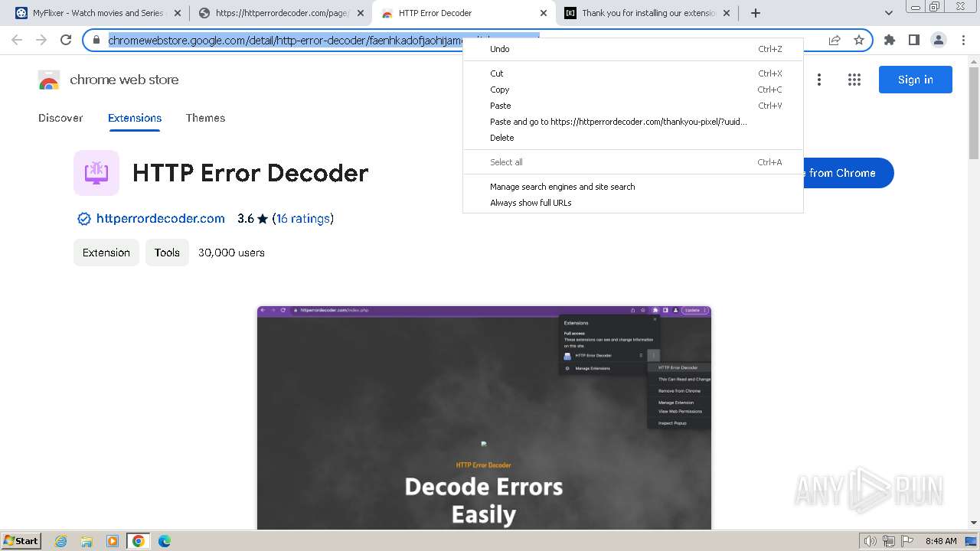The width and height of the screenshot is (980, 551).
Task: Open the Google apps grid
Action: point(854,80)
